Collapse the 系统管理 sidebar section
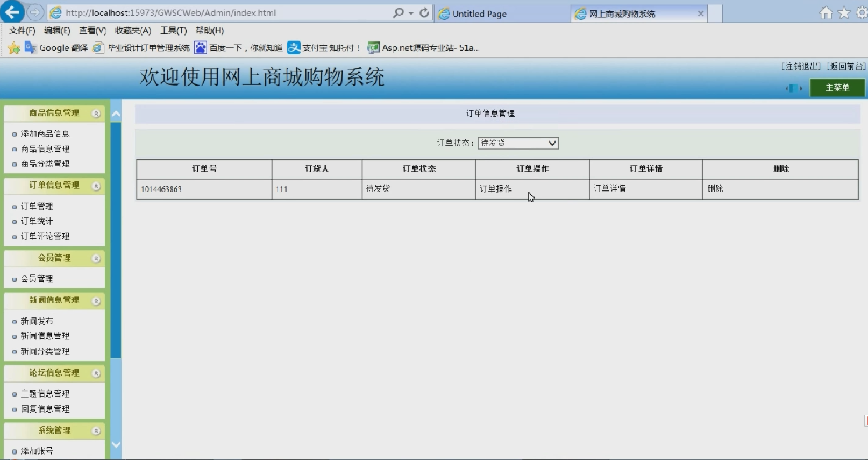Image resolution: width=868 pixels, height=460 pixels. pos(96,431)
